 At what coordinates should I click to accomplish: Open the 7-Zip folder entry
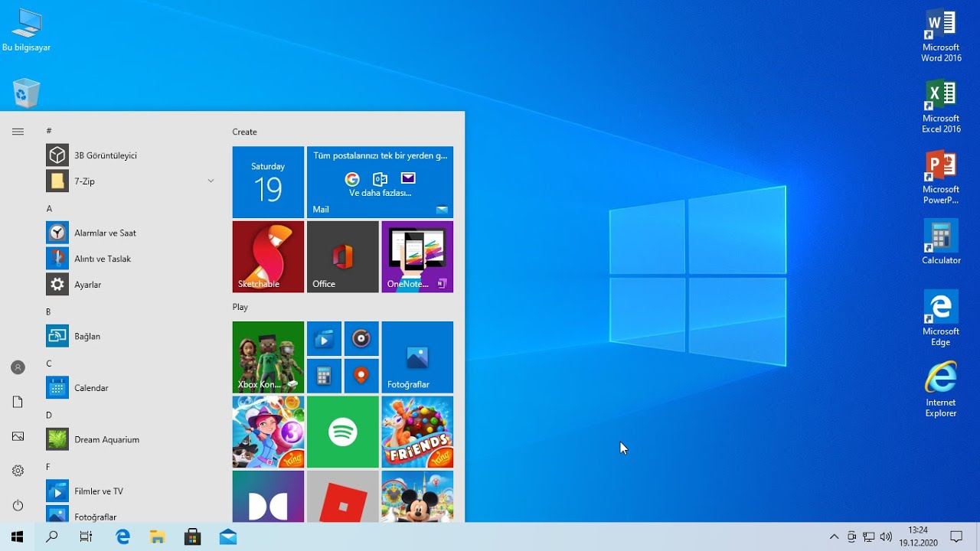click(x=130, y=181)
